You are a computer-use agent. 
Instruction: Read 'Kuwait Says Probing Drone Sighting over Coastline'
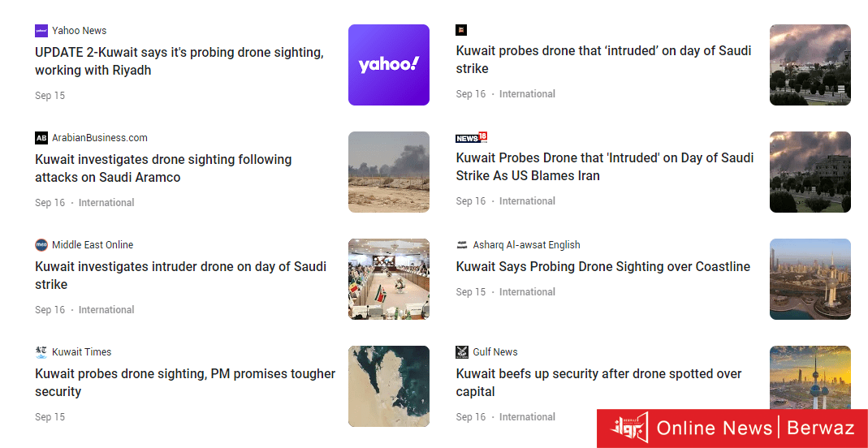click(x=602, y=266)
